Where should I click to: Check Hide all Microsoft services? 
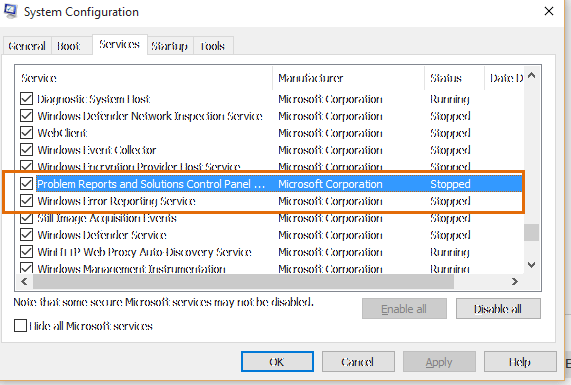point(20,326)
